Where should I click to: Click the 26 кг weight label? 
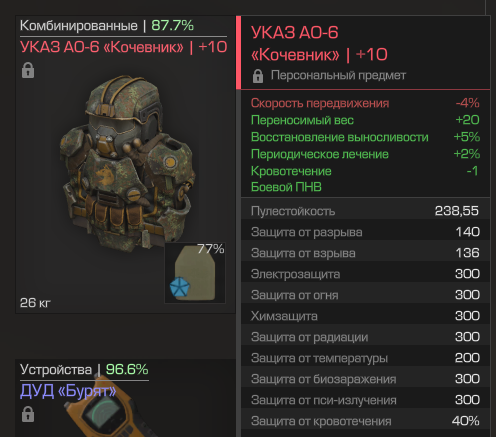pyautogui.click(x=35, y=303)
